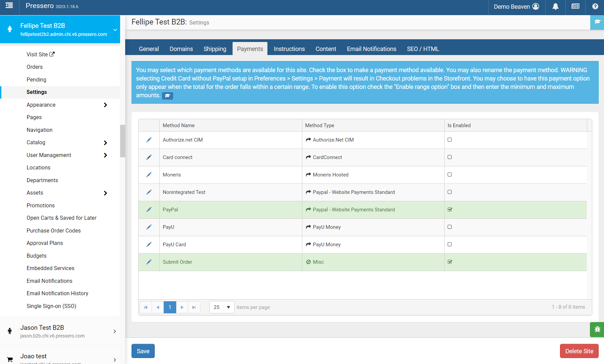Expand the Catalog submenu arrow
This screenshot has width=604, height=364.
pos(105,143)
